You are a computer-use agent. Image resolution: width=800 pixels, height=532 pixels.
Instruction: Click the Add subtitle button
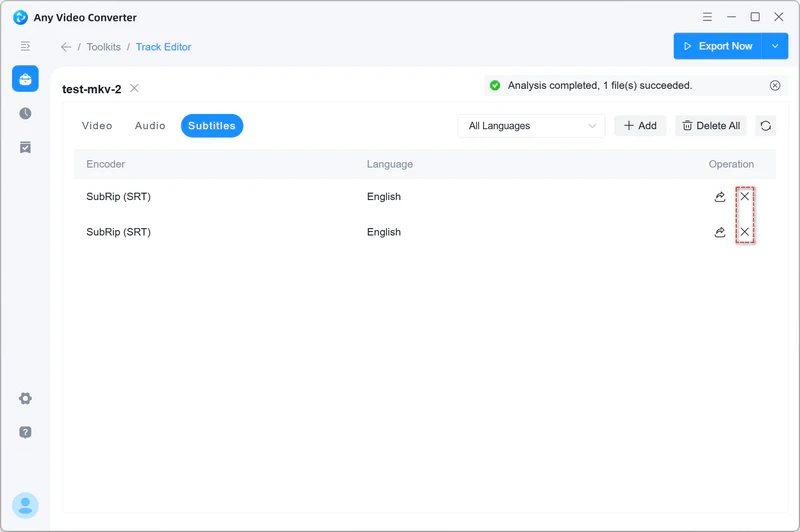pos(640,126)
